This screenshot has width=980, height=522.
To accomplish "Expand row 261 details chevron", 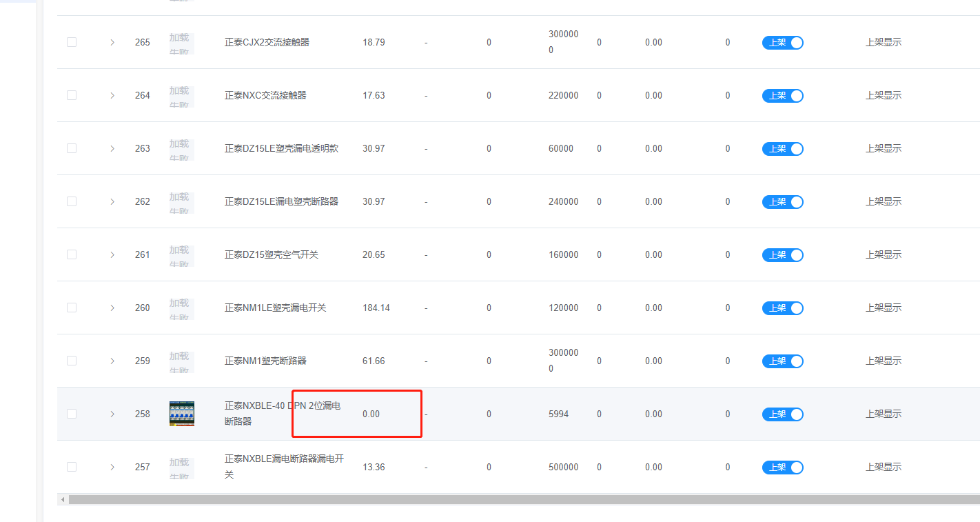I will (112, 254).
